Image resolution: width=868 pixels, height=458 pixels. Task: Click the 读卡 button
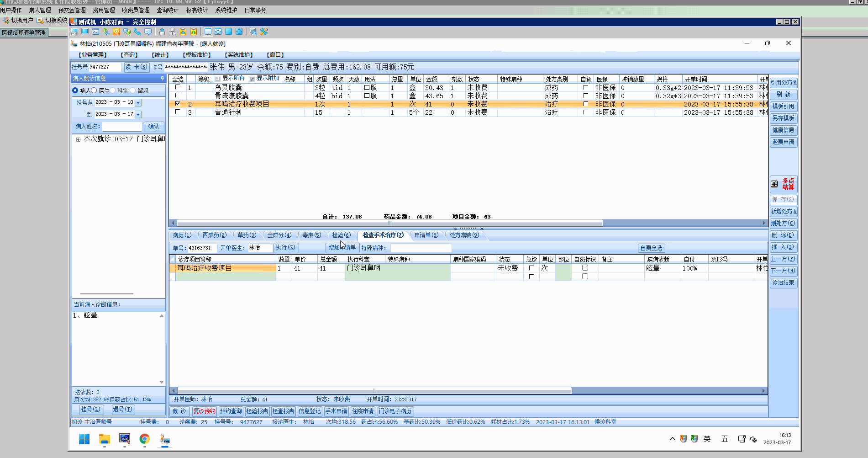pos(137,67)
